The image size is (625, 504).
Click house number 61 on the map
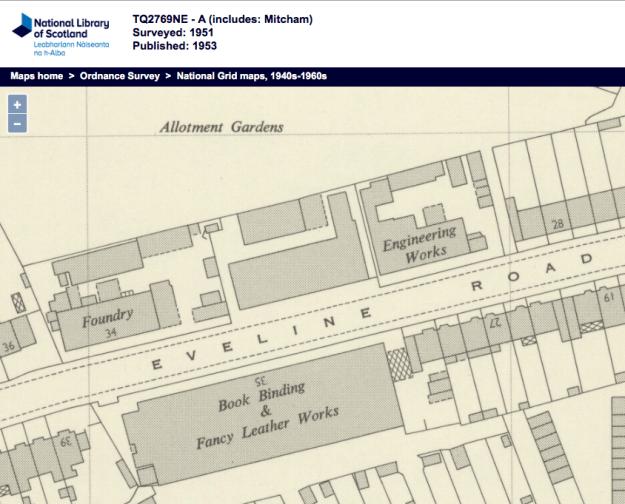pyautogui.click(x=609, y=295)
